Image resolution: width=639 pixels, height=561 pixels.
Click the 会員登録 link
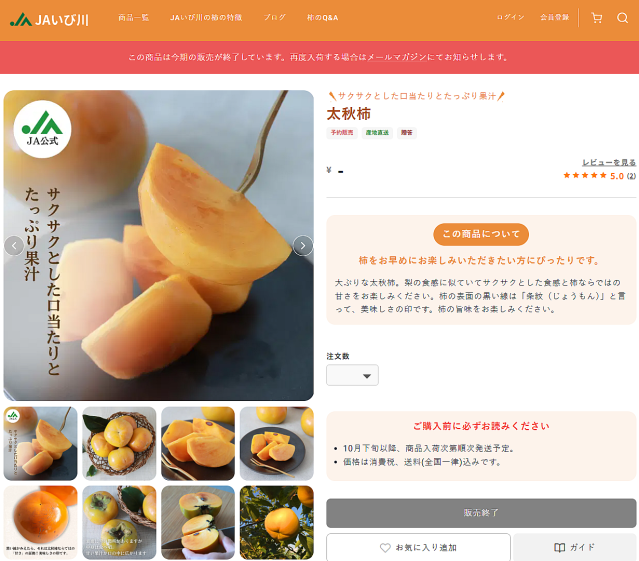554,17
